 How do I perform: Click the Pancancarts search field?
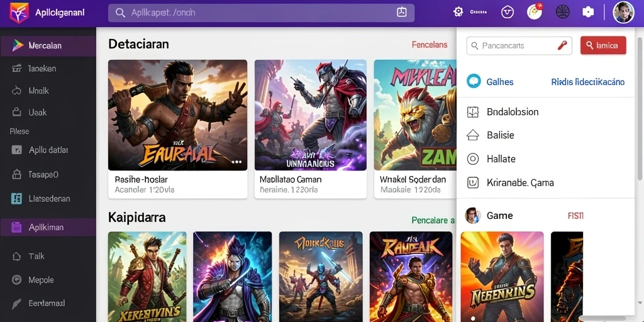pos(519,45)
